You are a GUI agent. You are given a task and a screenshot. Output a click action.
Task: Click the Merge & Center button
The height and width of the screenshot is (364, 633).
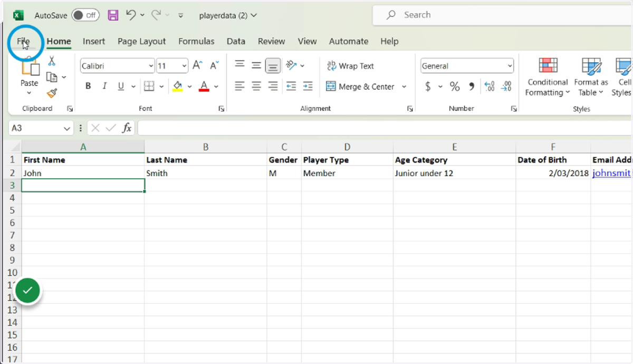pyautogui.click(x=360, y=87)
